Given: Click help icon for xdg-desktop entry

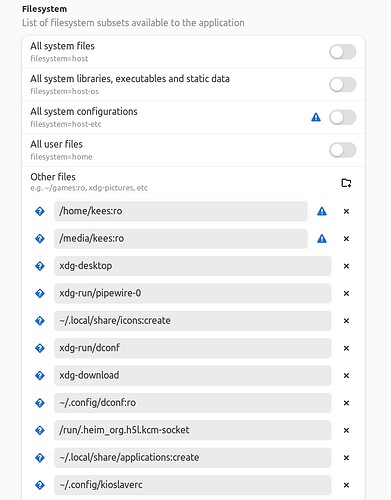Looking at the screenshot, I should pyautogui.click(x=40, y=266).
